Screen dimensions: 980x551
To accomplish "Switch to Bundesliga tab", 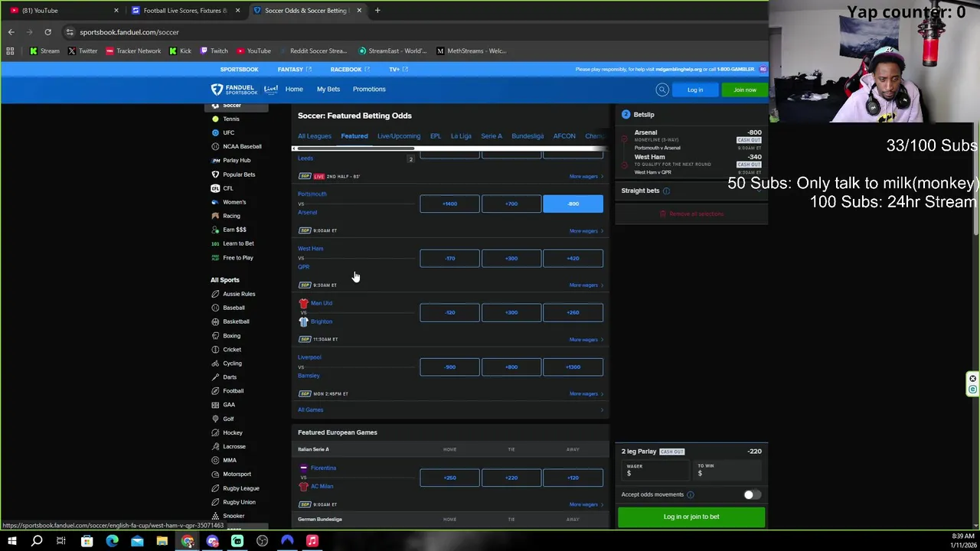I will [528, 136].
